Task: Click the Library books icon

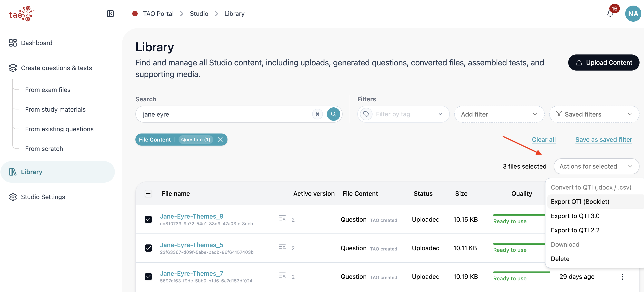Action: click(x=13, y=172)
